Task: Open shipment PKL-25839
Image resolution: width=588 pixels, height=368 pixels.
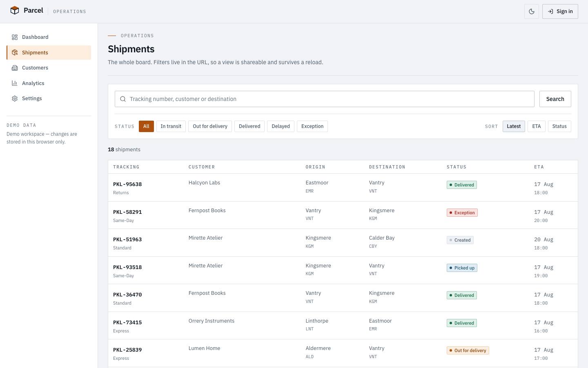Action: click(x=127, y=350)
